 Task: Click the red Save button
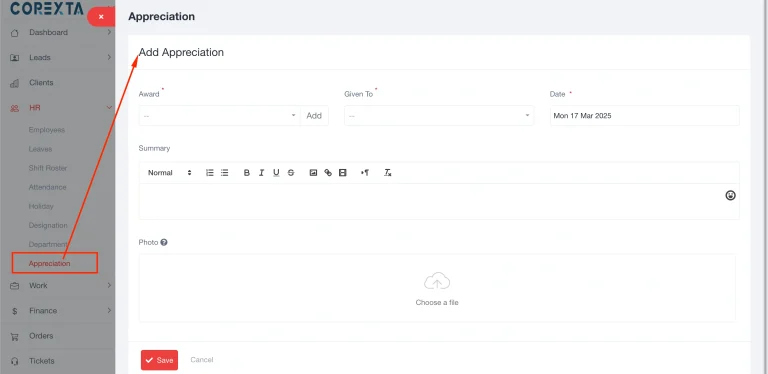pyautogui.click(x=159, y=360)
